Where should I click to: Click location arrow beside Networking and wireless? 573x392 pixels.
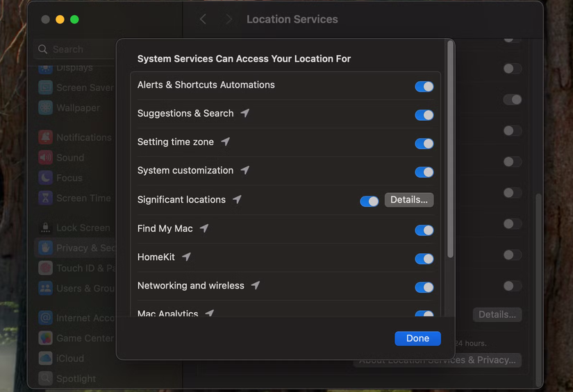coord(256,285)
